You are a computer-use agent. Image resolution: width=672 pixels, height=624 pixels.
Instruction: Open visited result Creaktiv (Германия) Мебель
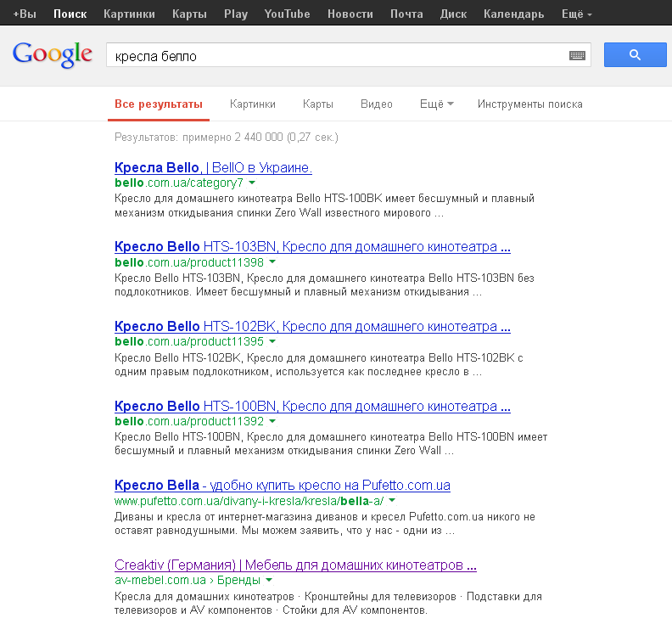[295, 565]
